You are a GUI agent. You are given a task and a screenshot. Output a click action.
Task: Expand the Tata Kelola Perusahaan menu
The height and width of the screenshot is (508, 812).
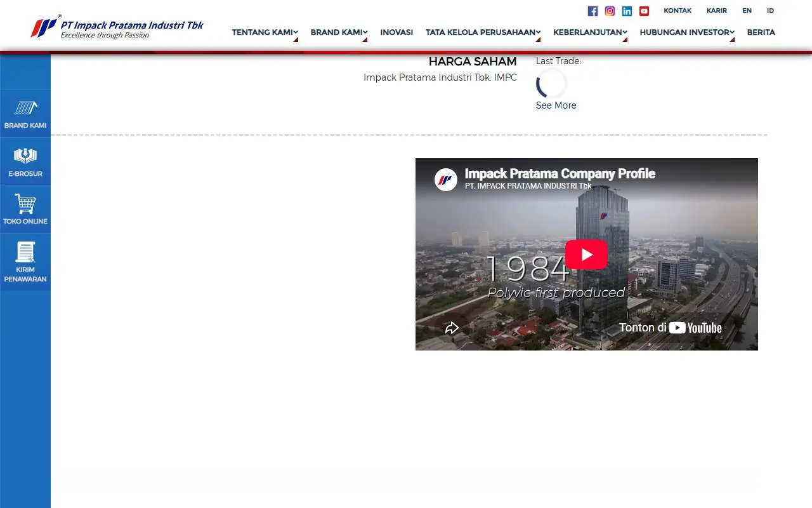coord(483,32)
